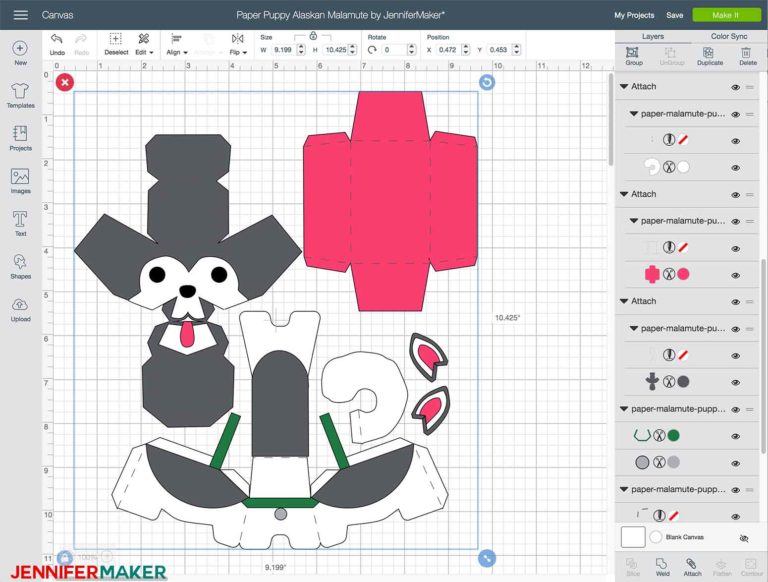Click the Rotate angle input field
The image size is (768, 582).
[x=394, y=49]
